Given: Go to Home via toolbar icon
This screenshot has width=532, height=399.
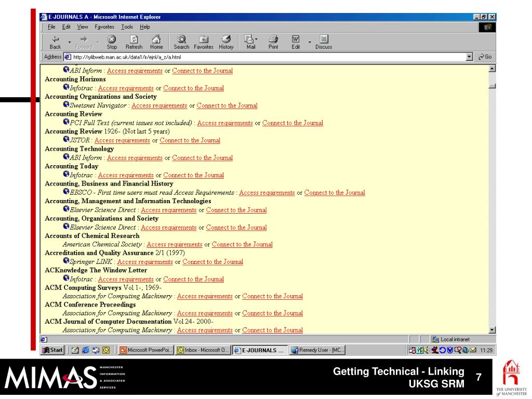Looking at the screenshot, I should 156,42.
